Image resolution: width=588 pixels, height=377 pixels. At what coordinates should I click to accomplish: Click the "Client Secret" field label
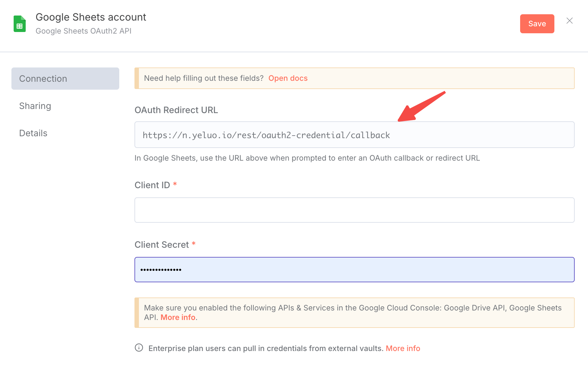[x=162, y=245]
